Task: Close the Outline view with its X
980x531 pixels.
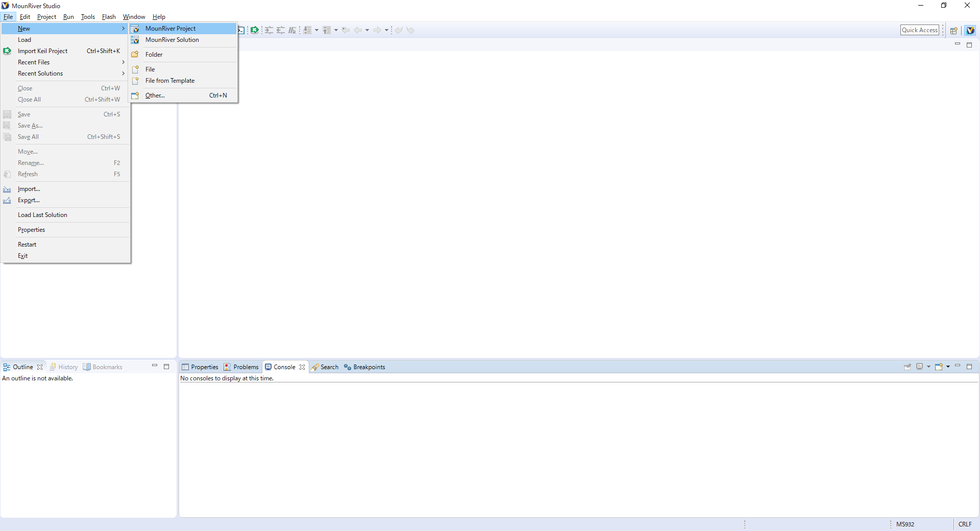Action: pos(40,367)
